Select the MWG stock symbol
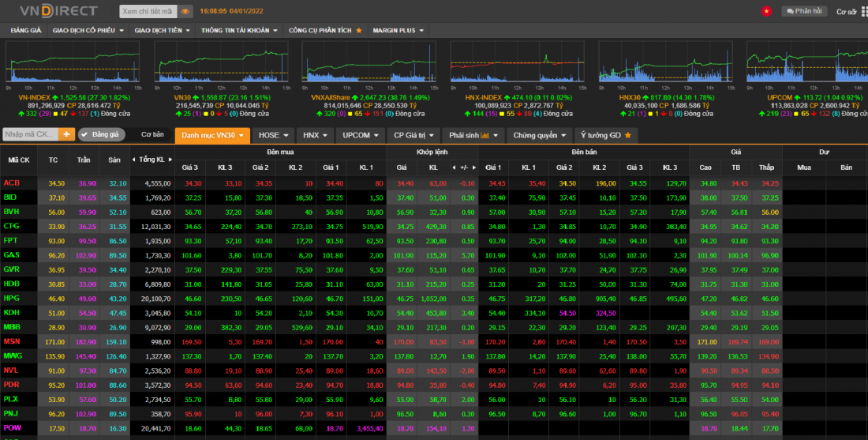This screenshot has width=868, height=440. click(13, 355)
